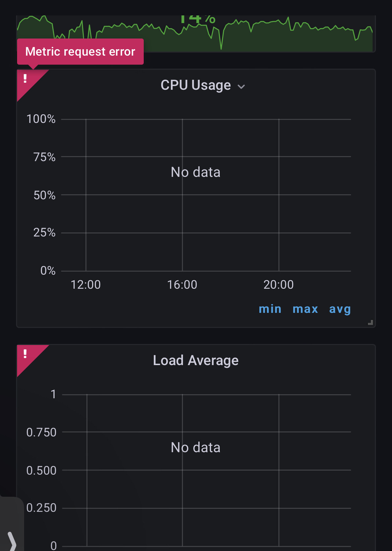Viewport: 392px width, 551px height.
Task: Click the CPU Usage error warning icon
Action: (x=25, y=79)
